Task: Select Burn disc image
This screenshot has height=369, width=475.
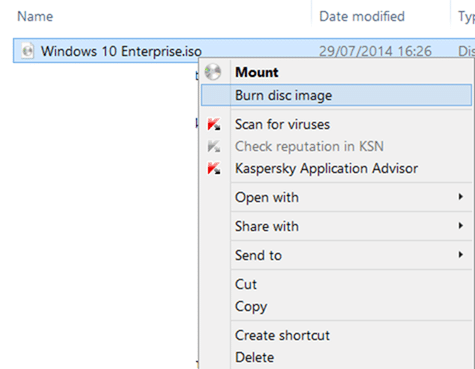Action: 336,95
